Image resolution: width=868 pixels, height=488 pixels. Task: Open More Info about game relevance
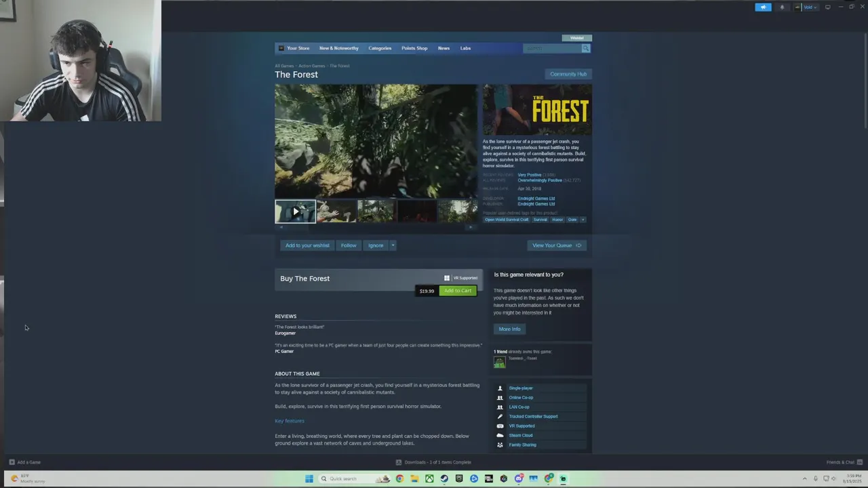pyautogui.click(x=510, y=329)
